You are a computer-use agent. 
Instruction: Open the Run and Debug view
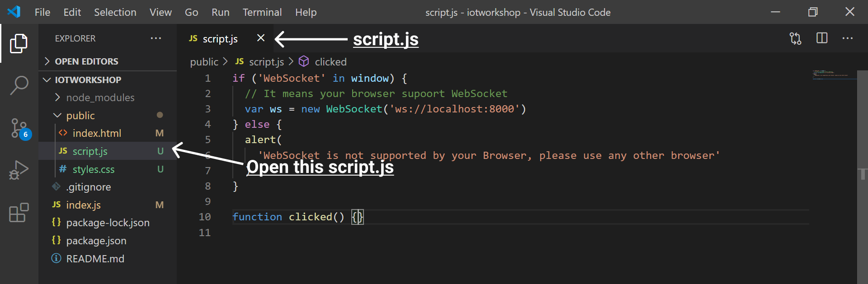[x=19, y=170]
